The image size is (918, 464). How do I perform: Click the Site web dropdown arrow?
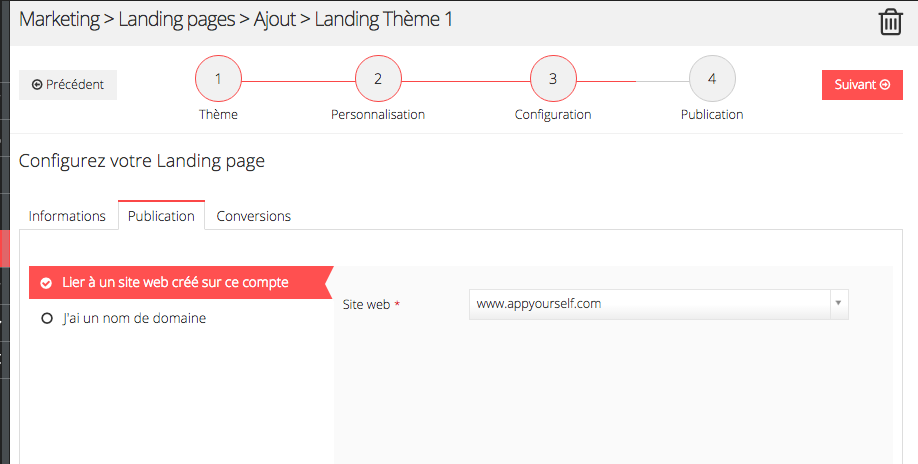839,304
